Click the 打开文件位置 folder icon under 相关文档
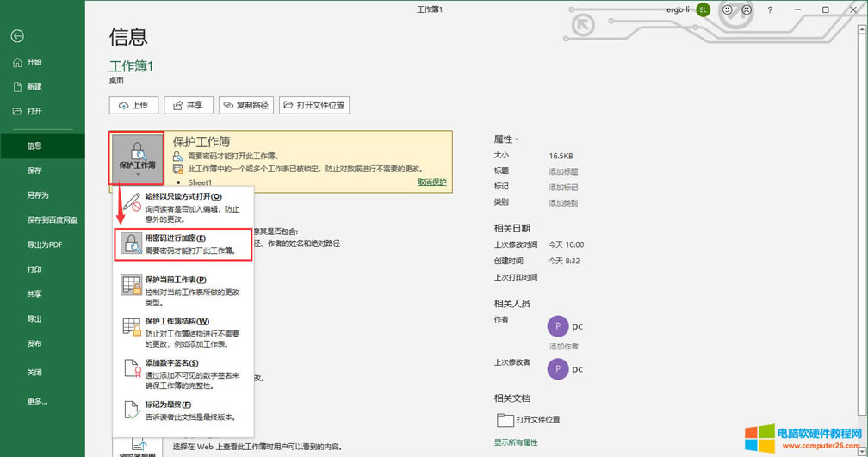 505,419
